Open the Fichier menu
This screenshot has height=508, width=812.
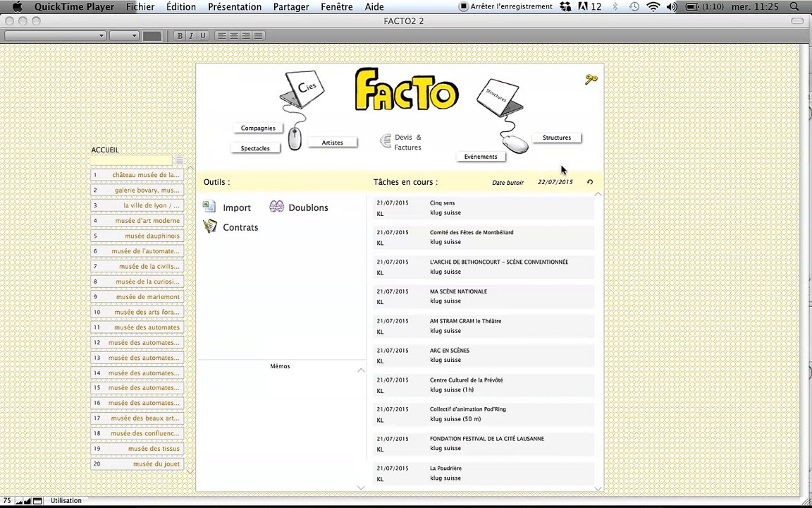(140, 7)
